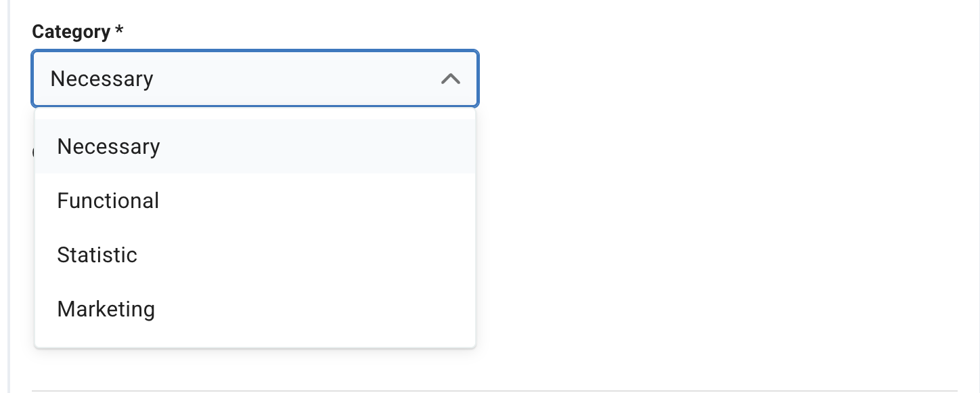This screenshot has height=393, width=980.
Task: Click the Category combo box field
Action: click(x=254, y=79)
